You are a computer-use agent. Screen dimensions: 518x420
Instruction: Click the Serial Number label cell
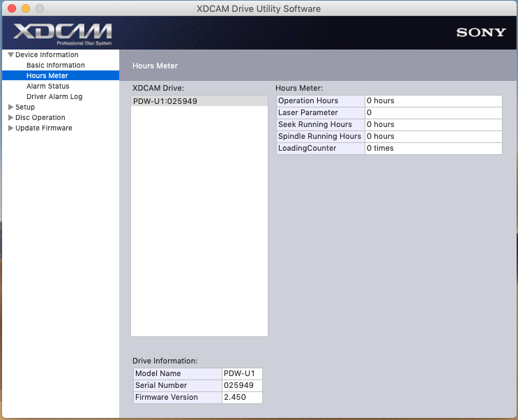178,386
